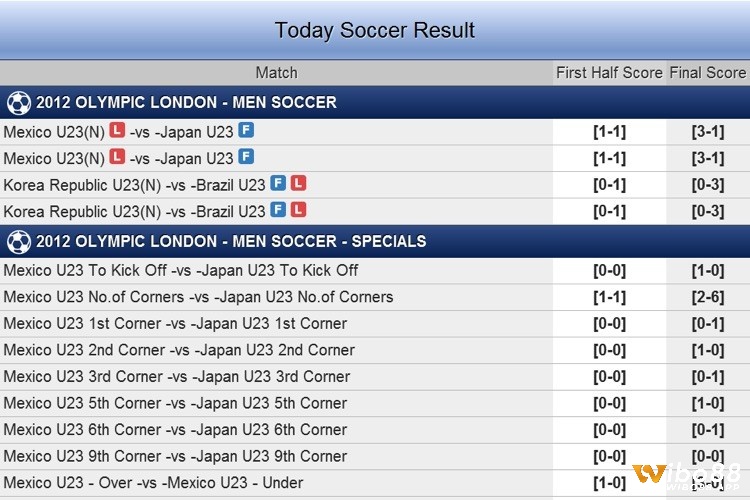Viewport: 750px width, 500px height.
Task: Click the blue F icon in first Mexico-Japan row
Action: [x=246, y=130]
